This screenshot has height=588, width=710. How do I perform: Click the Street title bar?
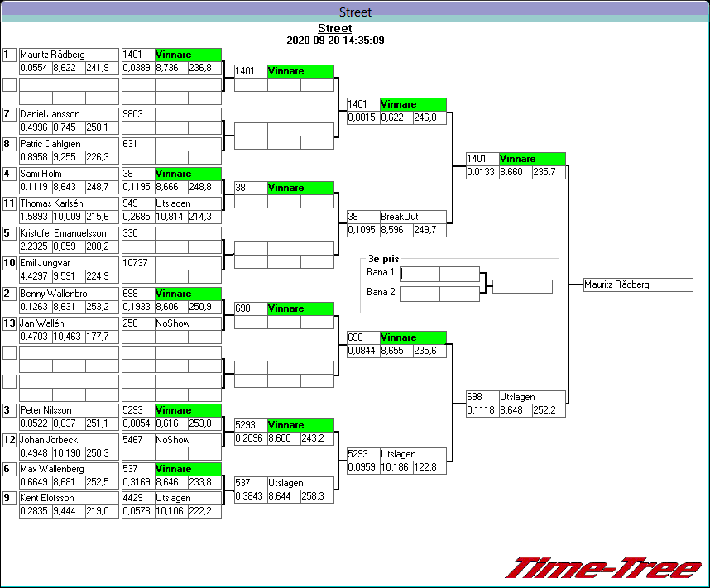[355, 12]
